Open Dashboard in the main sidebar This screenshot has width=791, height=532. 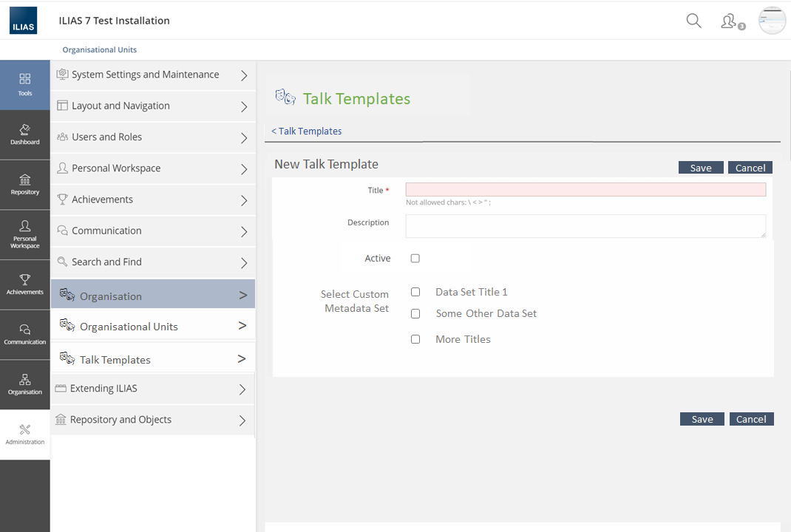click(25, 134)
